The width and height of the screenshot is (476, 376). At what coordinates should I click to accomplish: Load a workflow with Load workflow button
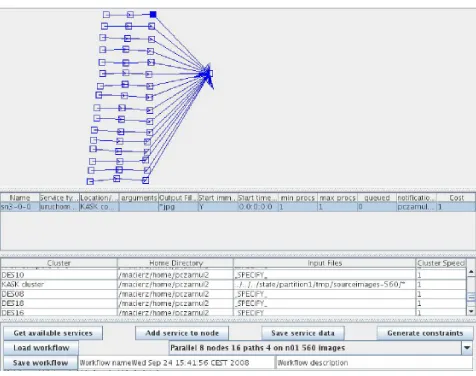41,348
